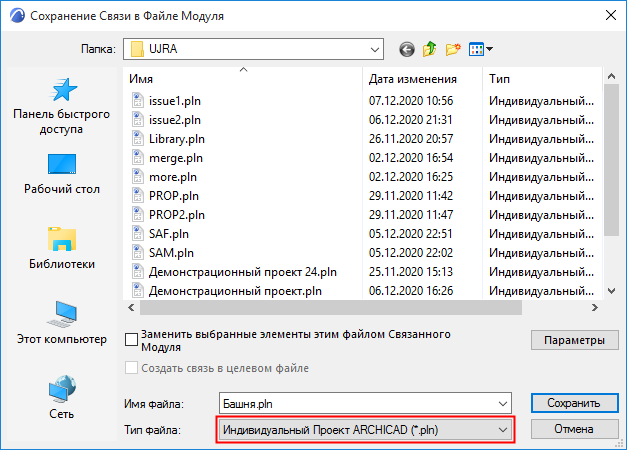Close the Сохранение Связи dialog
The height and width of the screenshot is (450, 627).
(x=611, y=16)
